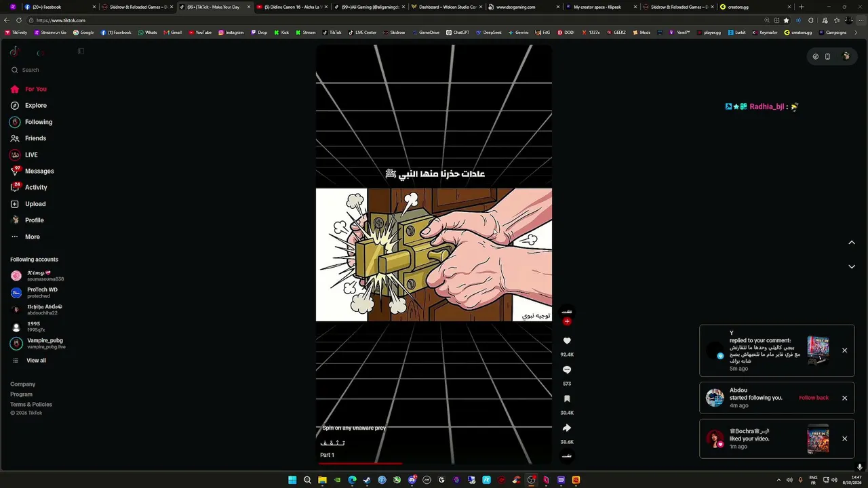Open the video's 573 comments
This screenshot has height=488, width=868.
coord(567,370)
